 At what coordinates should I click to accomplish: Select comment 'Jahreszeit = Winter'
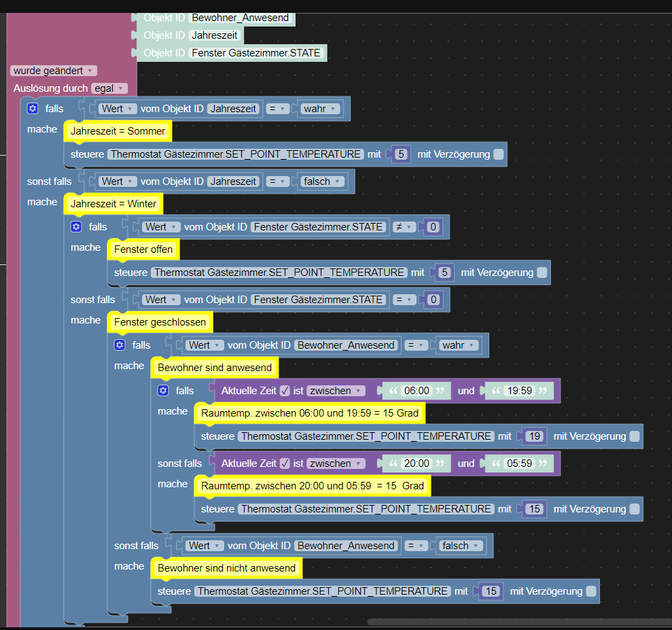113,204
